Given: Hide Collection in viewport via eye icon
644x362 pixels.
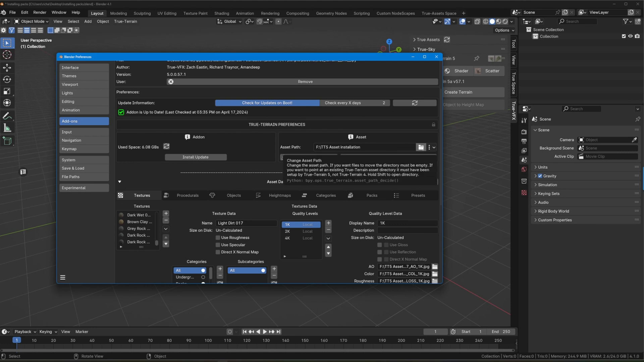Looking at the screenshot, I should tap(630, 36).
